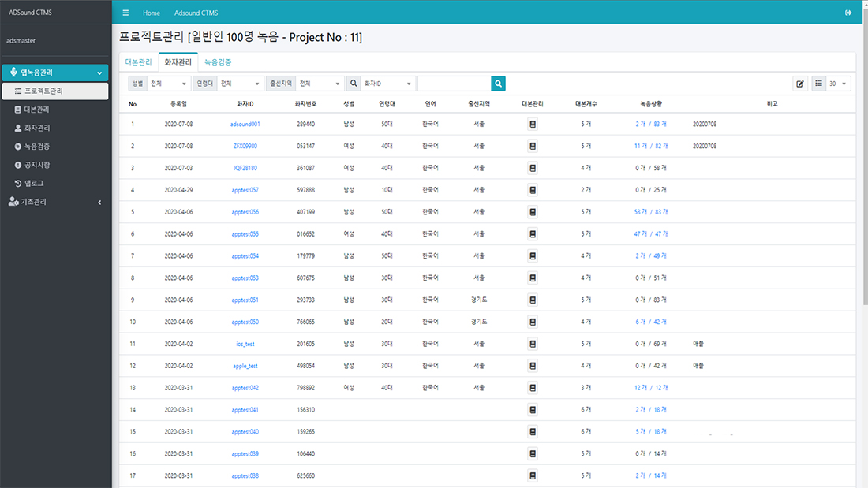
Task: Open script management icon for apptest054 row
Action: coord(533,255)
